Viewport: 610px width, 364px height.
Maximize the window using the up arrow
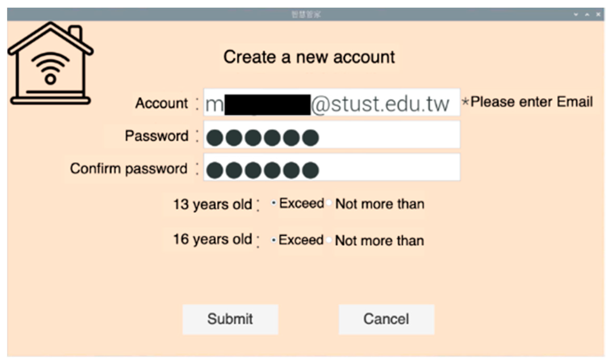pos(587,15)
